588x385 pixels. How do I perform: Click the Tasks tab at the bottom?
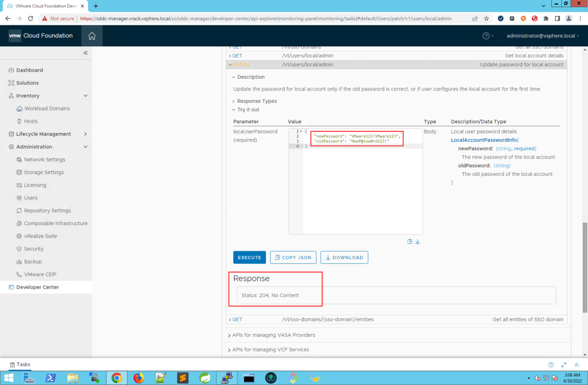click(20, 364)
